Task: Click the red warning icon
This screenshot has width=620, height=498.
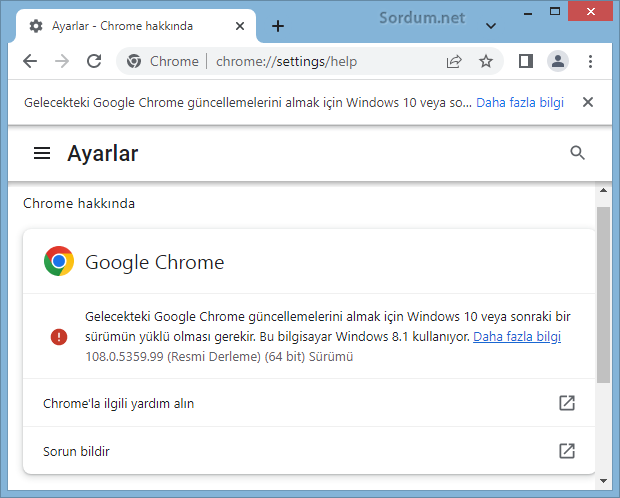Action: (59, 337)
